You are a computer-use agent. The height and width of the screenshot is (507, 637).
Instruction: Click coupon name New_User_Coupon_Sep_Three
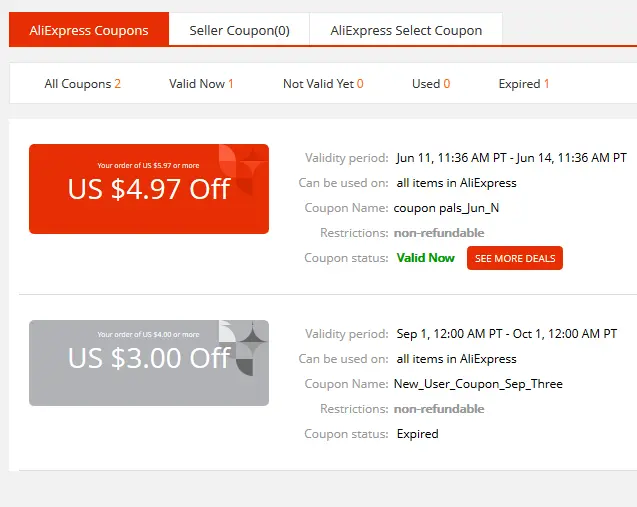[x=478, y=384]
